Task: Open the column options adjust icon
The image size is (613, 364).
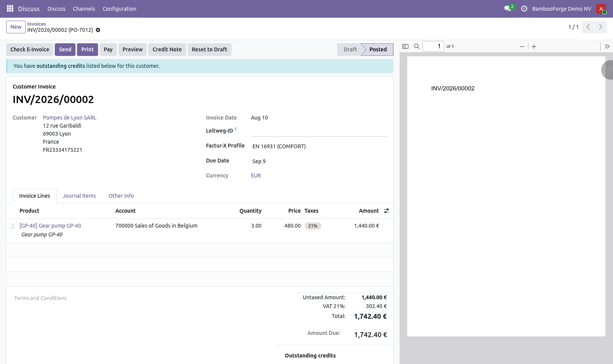Action: coord(387,211)
